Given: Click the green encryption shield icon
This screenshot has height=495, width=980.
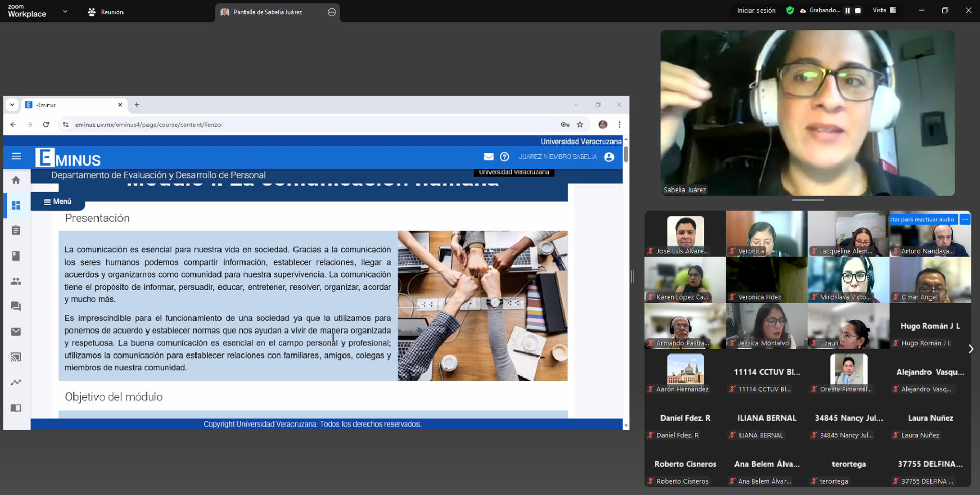Looking at the screenshot, I should click(x=790, y=10).
